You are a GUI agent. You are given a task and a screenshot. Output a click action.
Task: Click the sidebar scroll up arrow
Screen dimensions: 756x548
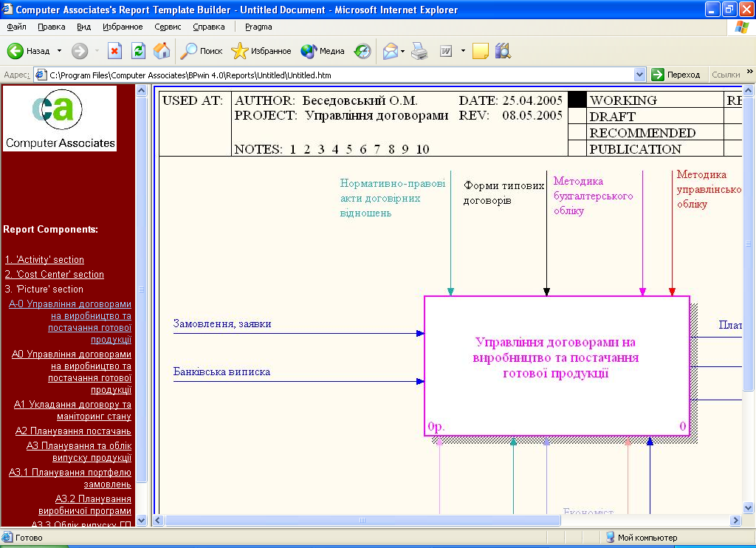pyautogui.click(x=141, y=91)
